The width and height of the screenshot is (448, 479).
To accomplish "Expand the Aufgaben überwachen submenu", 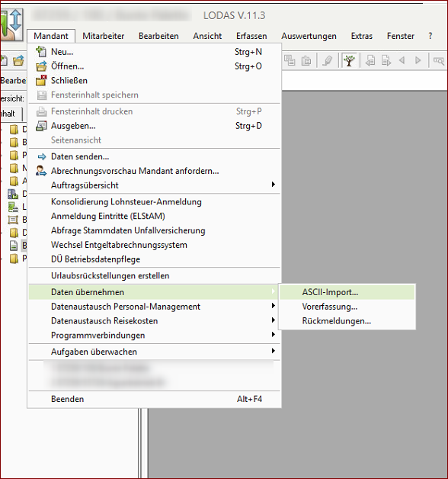I will [x=155, y=352].
